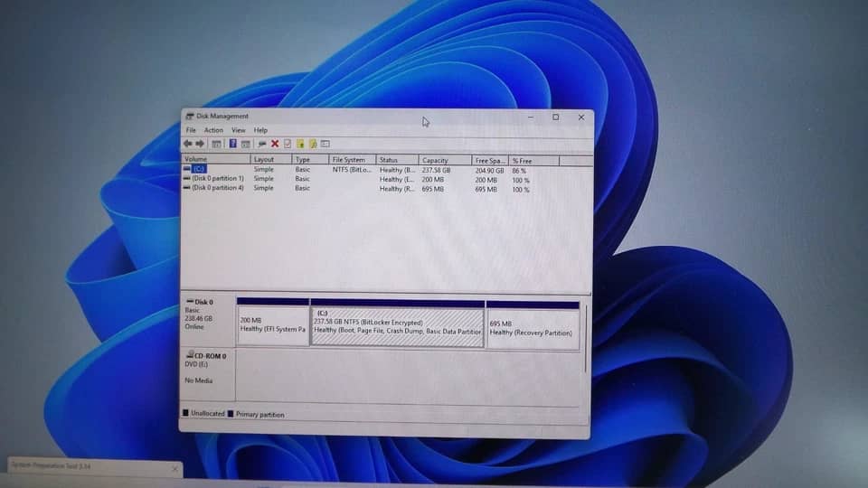This screenshot has width=868, height=488.
Task: Click the graphical disk pane vertical scrollbar
Action: (585, 339)
